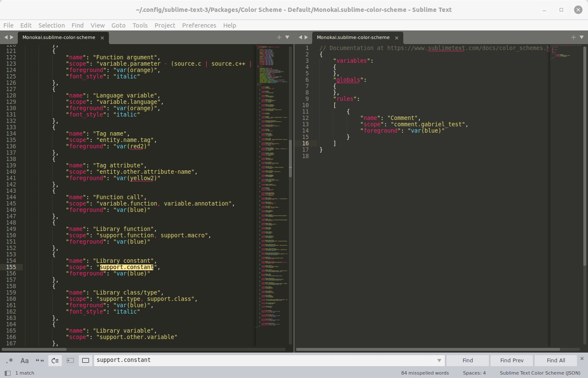Open the Selection menu

(52, 25)
